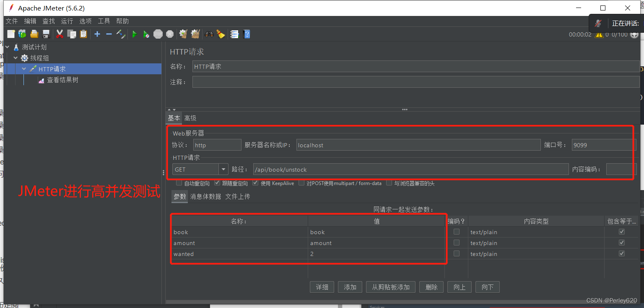The height and width of the screenshot is (308, 644).
Task: Open Help with question mark icon
Action: point(247,34)
